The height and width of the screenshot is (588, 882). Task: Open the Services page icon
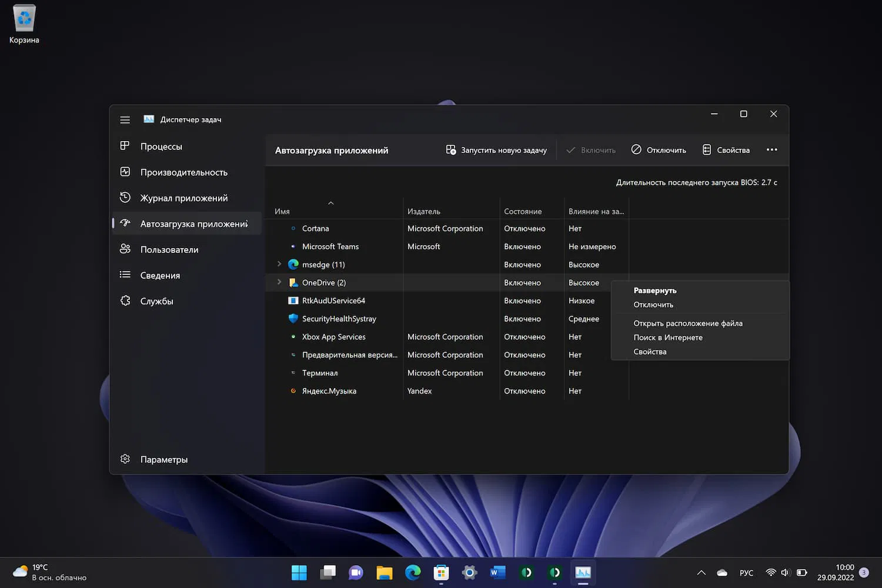tap(125, 301)
